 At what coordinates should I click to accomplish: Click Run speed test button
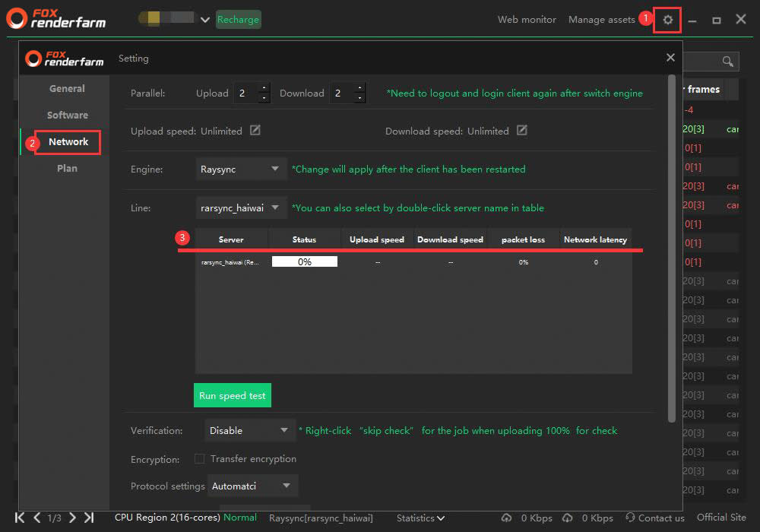[x=232, y=395]
